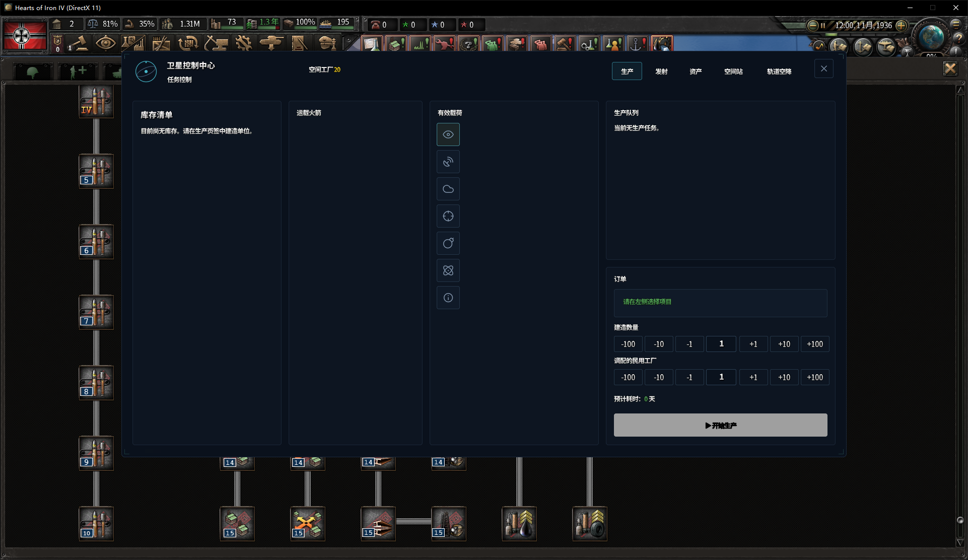Select the satellite dish payload icon
This screenshot has height=560, width=968.
448,162
